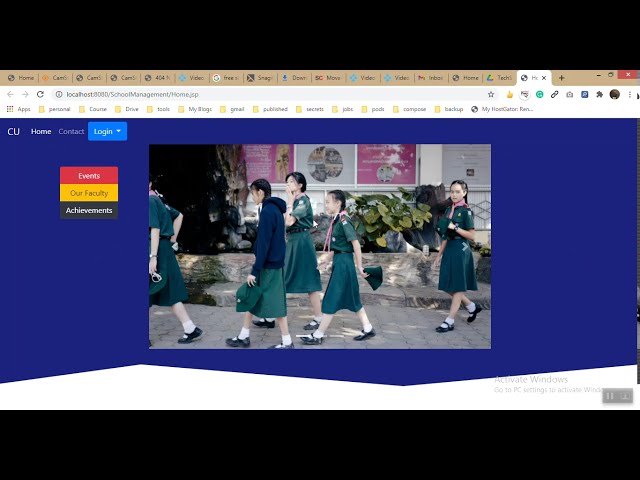This screenshot has height=480, width=640.
Task: Switch to the Google 'free s' tab
Action: tap(226, 78)
